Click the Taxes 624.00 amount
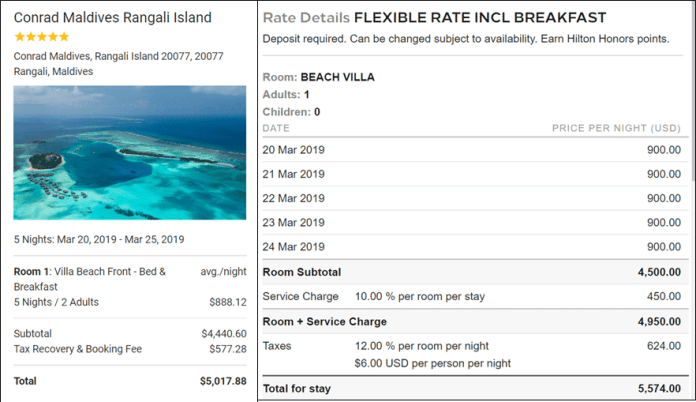 pos(664,346)
